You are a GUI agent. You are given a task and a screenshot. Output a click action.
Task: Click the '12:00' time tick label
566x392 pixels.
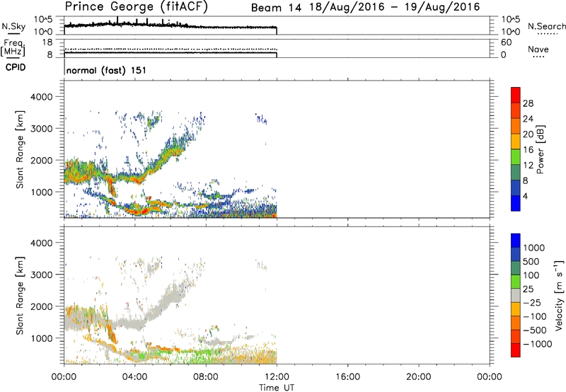[x=277, y=377]
